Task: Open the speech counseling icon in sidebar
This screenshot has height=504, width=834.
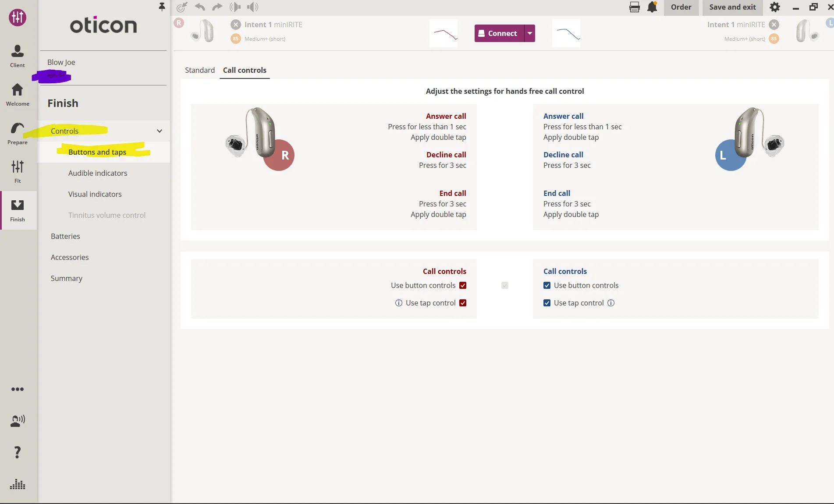Action: click(x=18, y=421)
